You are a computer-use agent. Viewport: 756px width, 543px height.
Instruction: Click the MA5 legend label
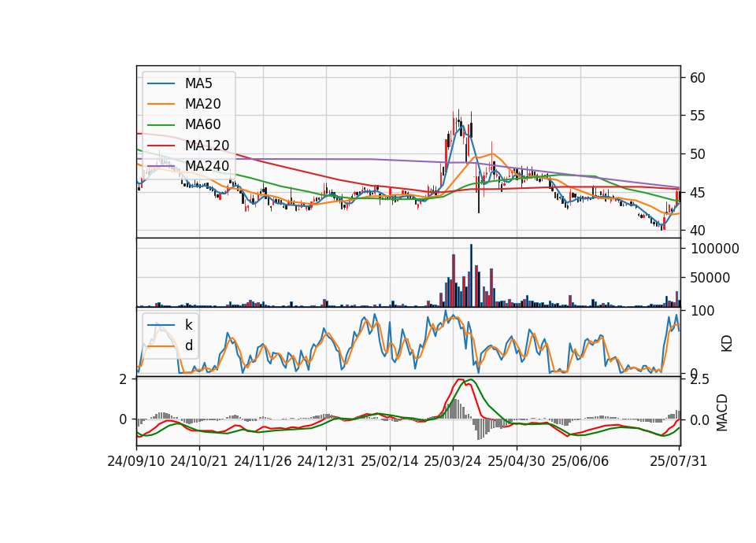(198, 83)
